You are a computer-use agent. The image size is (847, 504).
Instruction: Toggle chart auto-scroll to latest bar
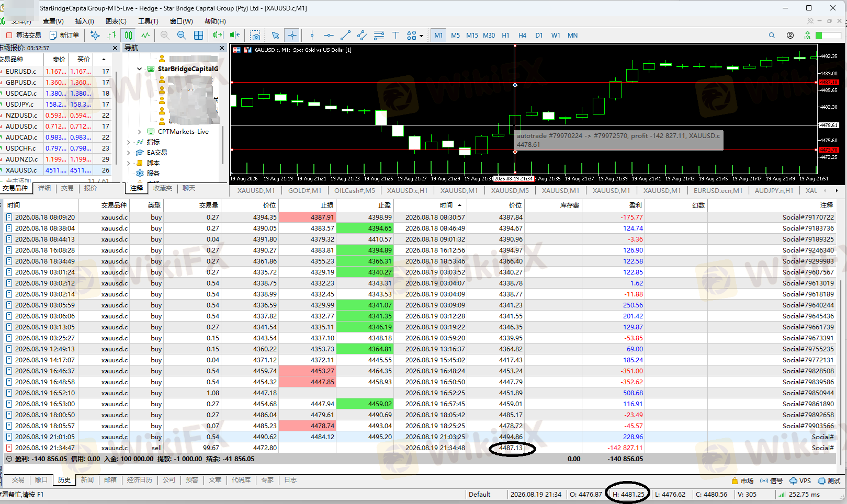pos(218,35)
